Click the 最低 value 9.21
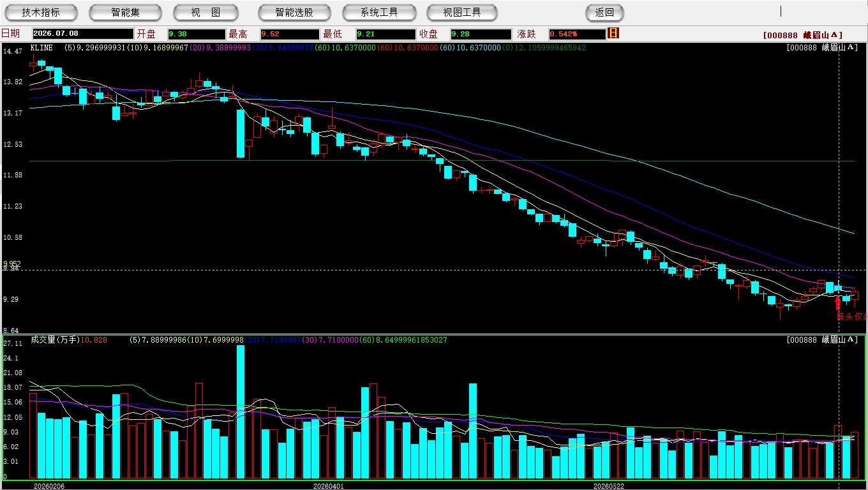 pos(386,34)
